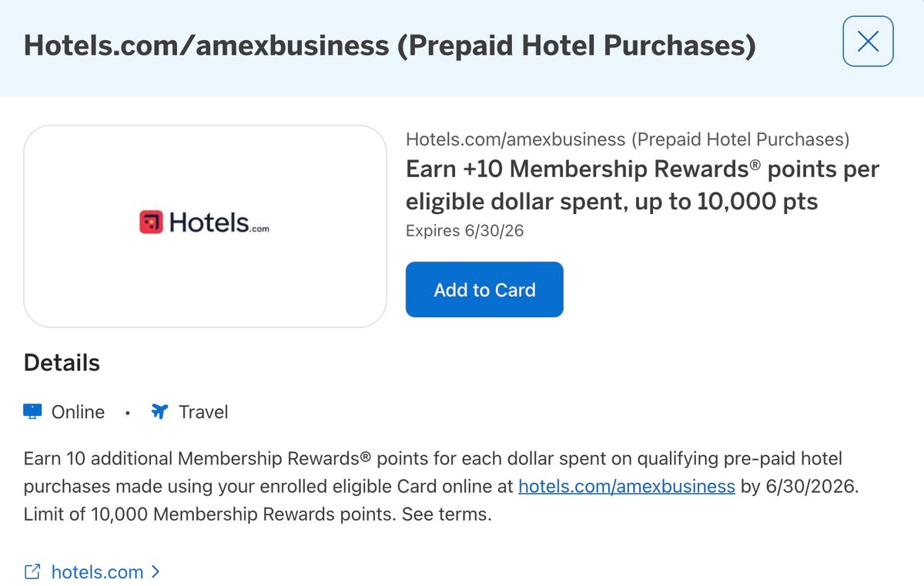
Task: Click the "Travel" category label
Action: coord(203,412)
